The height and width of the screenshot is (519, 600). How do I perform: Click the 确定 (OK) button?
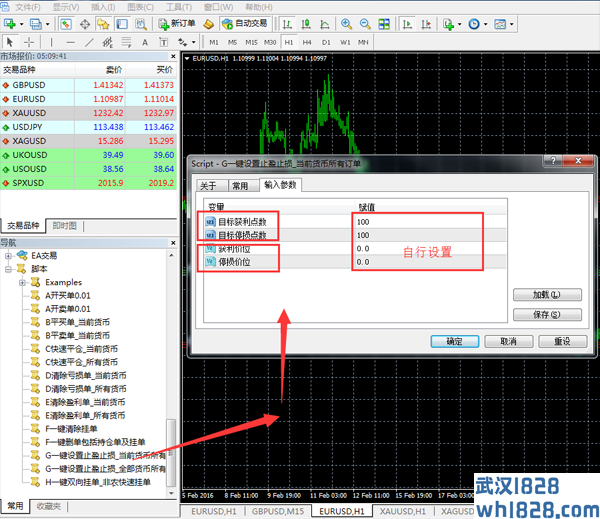454,341
